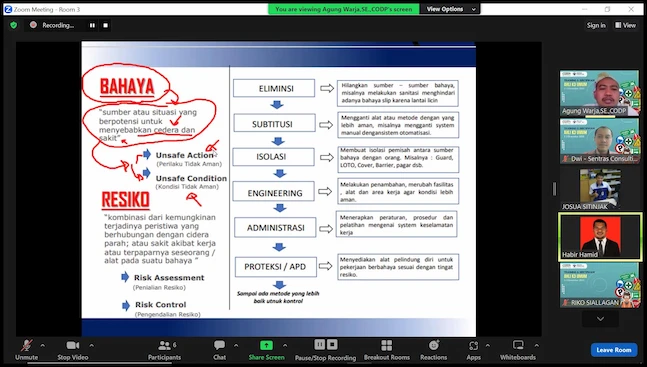This screenshot has width=647, height=367.
Task: Pause the recording from bottom toolbar
Action: [x=320, y=344]
